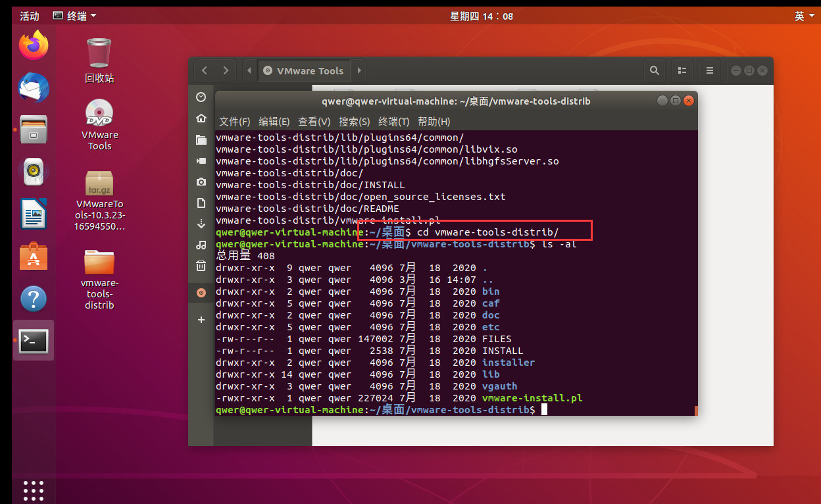This screenshot has height=504, width=821.
Task: Open Documents in Files sidebar
Action: 201,203
